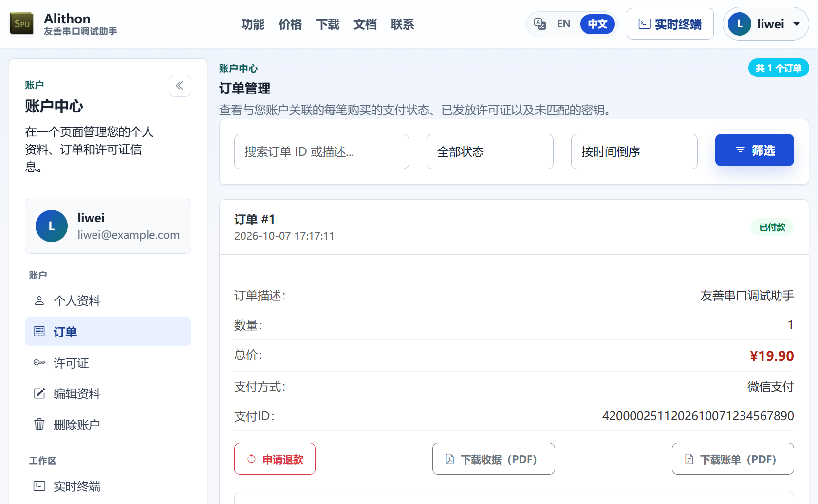Open the 按时间倒序 sort dropdown
The width and height of the screenshot is (818, 504).
(x=634, y=152)
